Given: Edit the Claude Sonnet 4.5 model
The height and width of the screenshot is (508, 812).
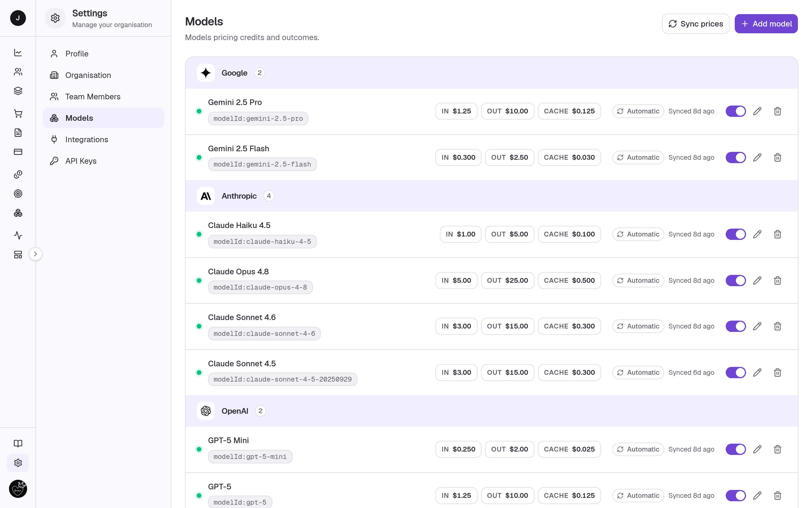Looking at the screenshot, I should [757, 373].
